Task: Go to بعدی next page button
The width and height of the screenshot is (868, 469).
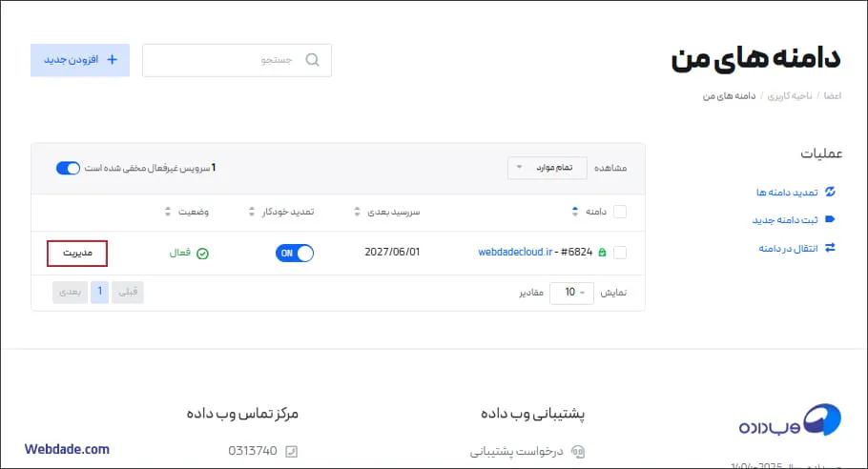Action: click(71, 292)
